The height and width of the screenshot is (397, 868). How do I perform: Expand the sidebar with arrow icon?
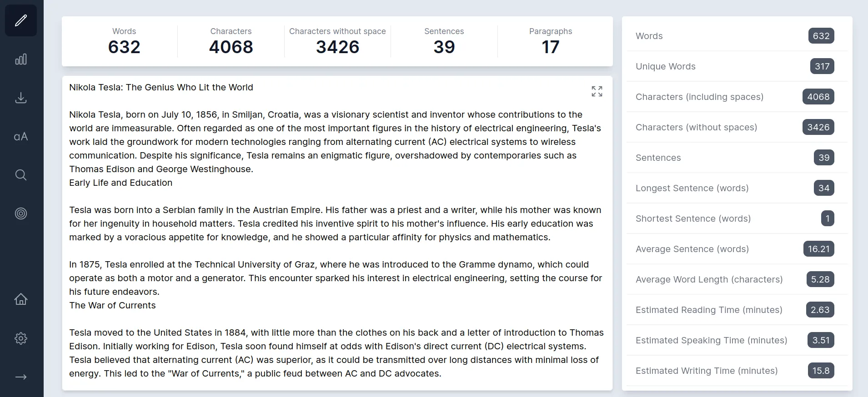[x=21, y=377]
